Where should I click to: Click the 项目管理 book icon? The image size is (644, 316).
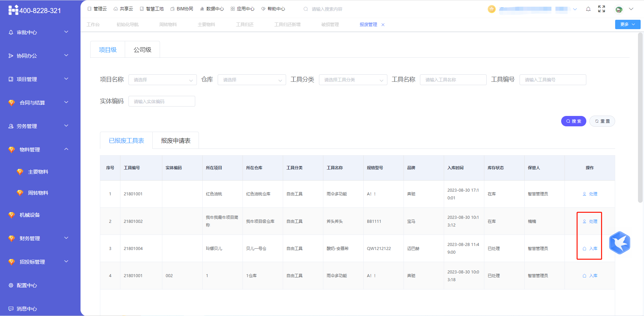[11, 79]
